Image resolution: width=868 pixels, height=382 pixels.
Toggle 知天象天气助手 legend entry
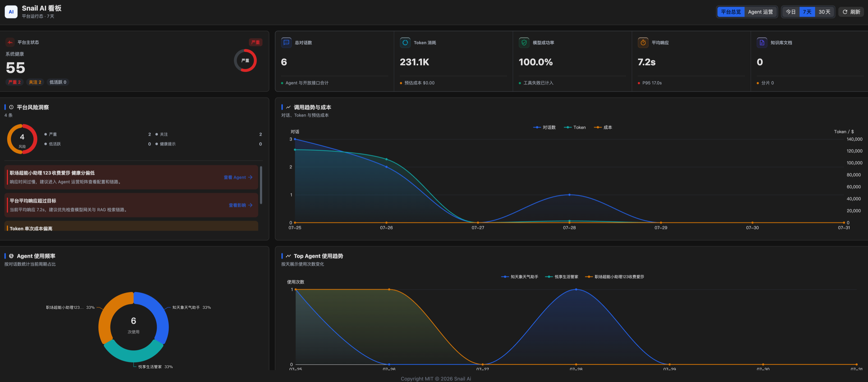coord(520,277)
